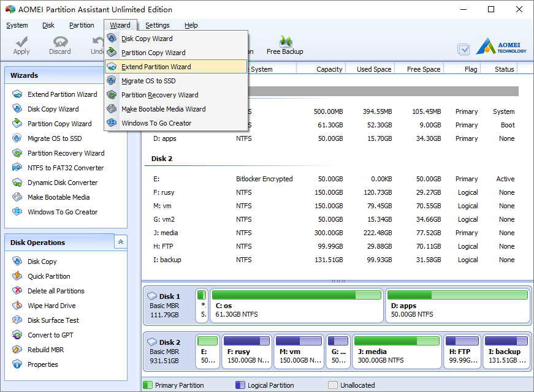
Task: Select the H: FTP partition block
Action: point(462,352)
